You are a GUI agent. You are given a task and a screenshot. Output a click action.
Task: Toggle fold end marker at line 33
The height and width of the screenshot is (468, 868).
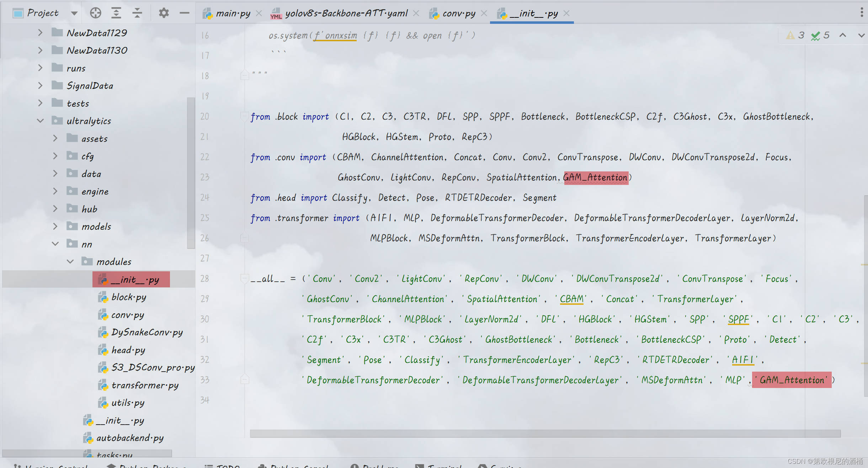click(245, 379)
